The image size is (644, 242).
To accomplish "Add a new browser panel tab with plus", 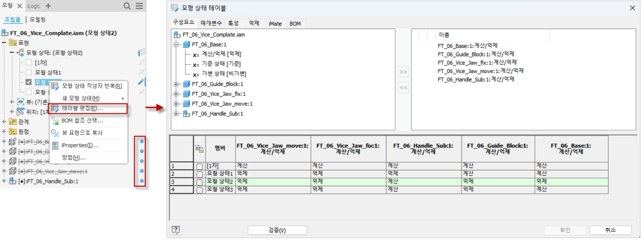I will pyautogui.click(x=48, y=6).
